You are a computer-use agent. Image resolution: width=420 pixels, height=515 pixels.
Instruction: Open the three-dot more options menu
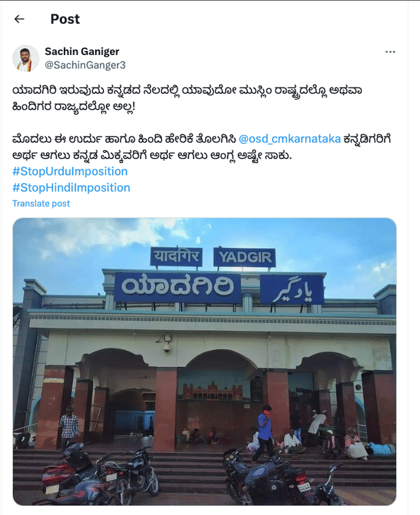point(390,52)
